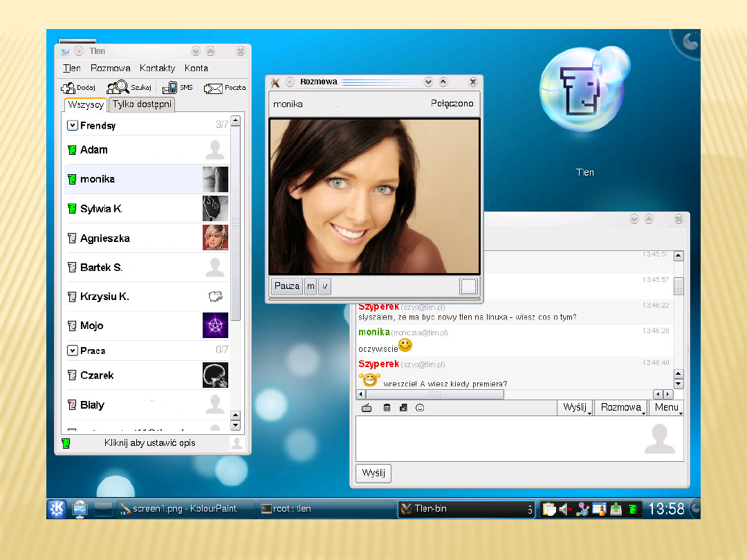The height and width of the screenshot is (560, 747).
Task: Toggle the 'v' button in video window
Action: [324, 286]
